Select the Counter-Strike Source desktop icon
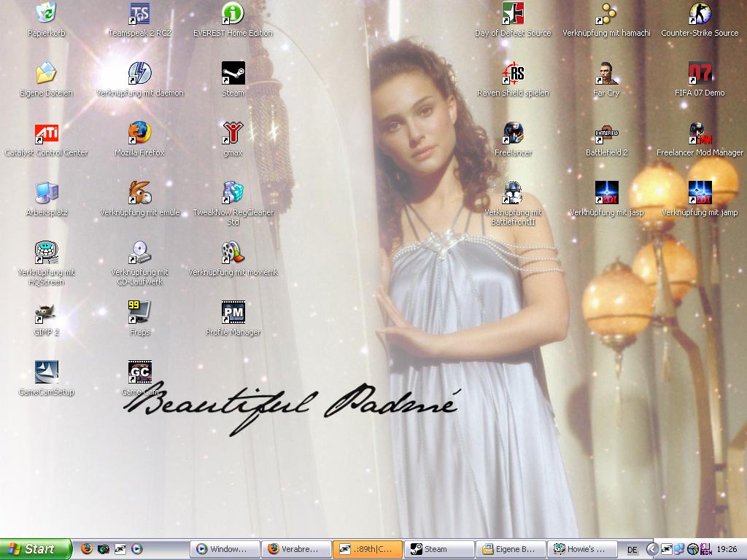The height and width of the screenshot is (560, 747). [x=700, y=13]
